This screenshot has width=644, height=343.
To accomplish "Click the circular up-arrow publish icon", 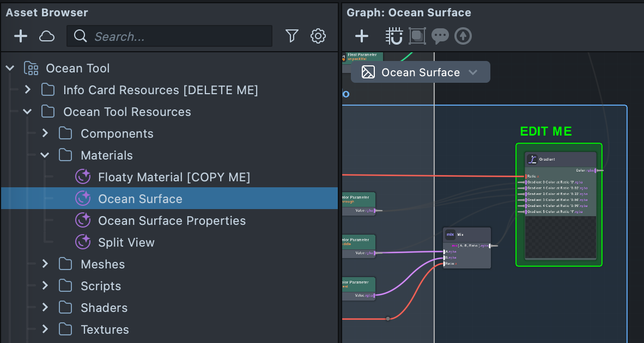I will click(463, 36).
